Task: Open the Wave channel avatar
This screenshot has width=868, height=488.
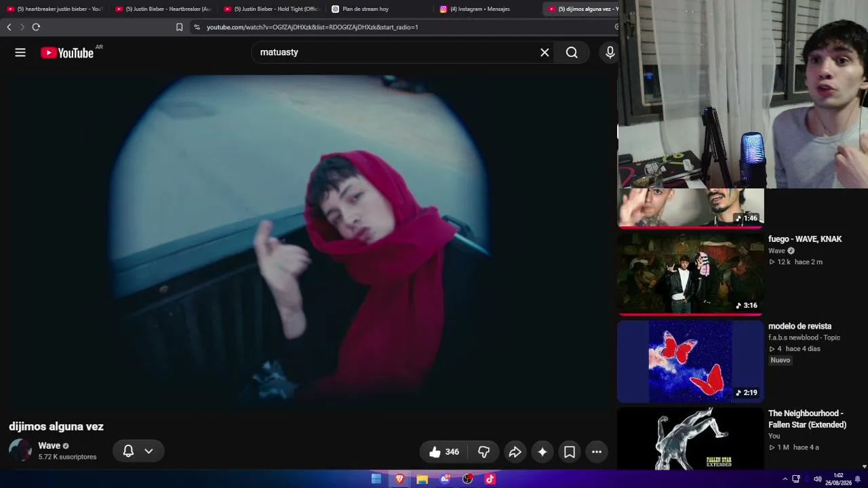Action: 20,450
